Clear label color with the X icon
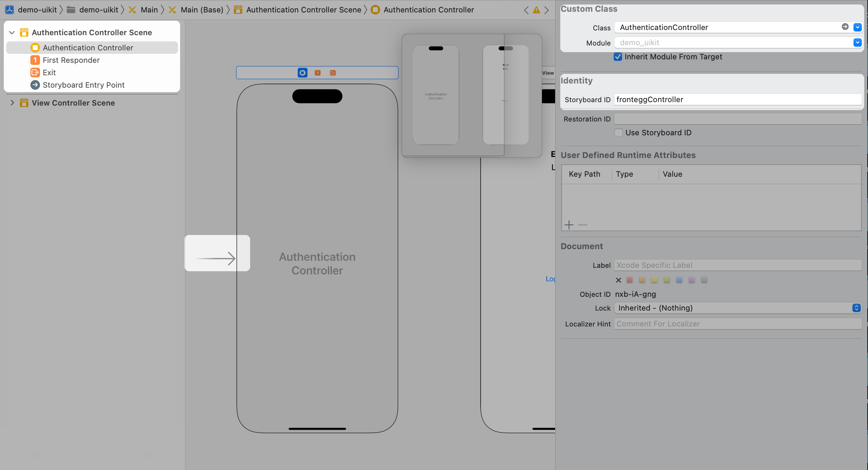This screenshot has height=470, width=868. pos(618,280)
